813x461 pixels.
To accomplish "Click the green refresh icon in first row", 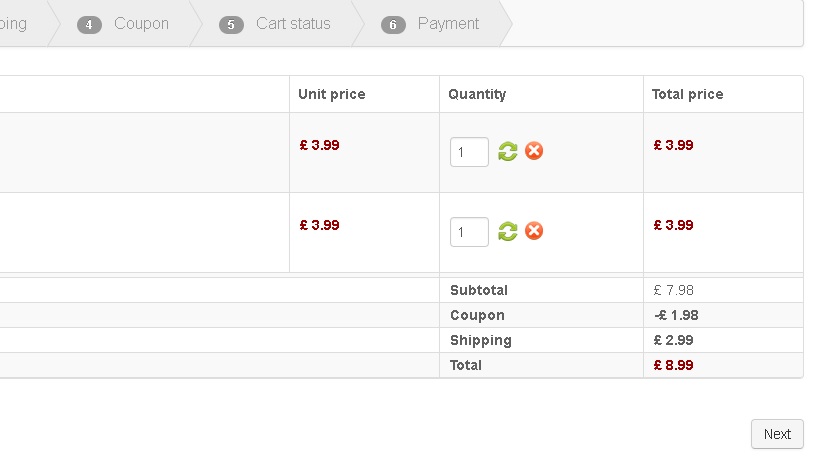I will click(x=508, y=151).
